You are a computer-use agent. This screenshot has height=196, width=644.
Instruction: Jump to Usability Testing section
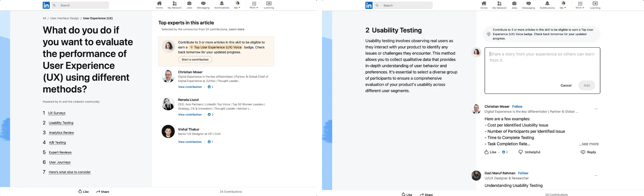point(61,123)
